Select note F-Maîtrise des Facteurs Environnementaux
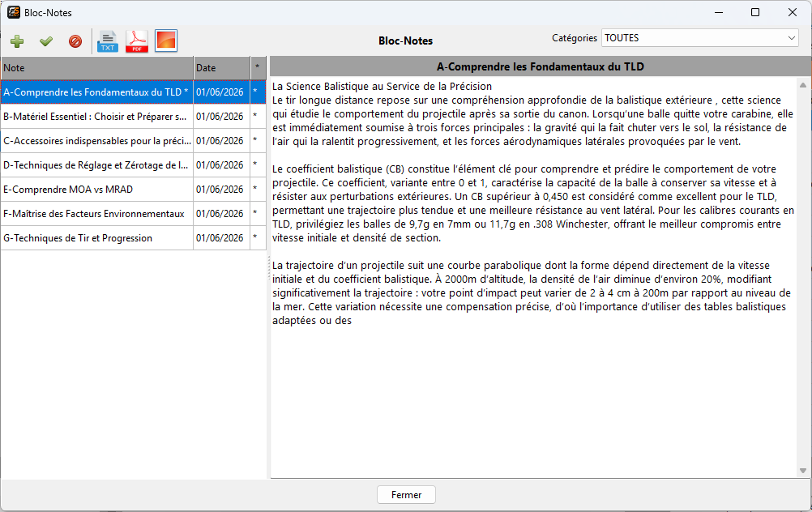Viewport: 812px width, 512px height. click(x=96, y=214)
